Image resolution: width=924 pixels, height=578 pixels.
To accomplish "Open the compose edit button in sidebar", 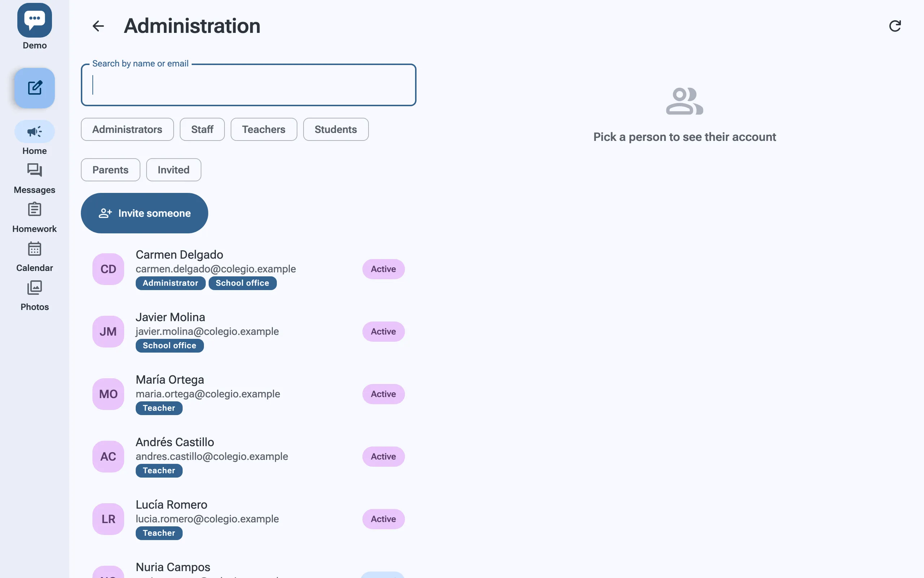I will (x=34, y=88).
